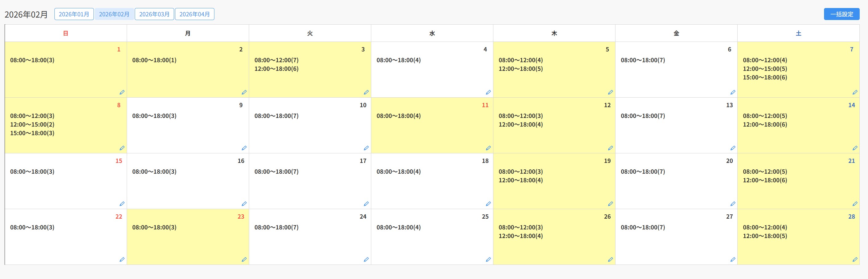Click the pencil icon on February 28
The height and width of the screenshot is (279, 868).
coord(855,259)
